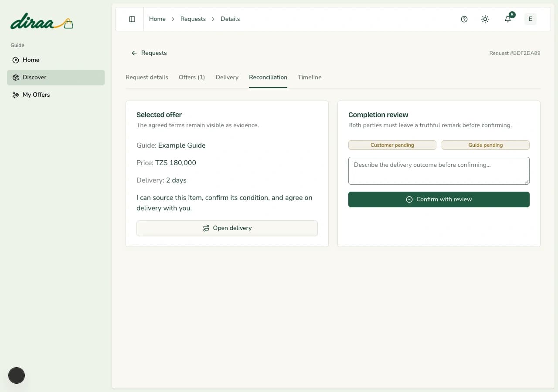Click the dark circular button at bottom-left
This screenshot has width=558, height=392.
(17, 375)
